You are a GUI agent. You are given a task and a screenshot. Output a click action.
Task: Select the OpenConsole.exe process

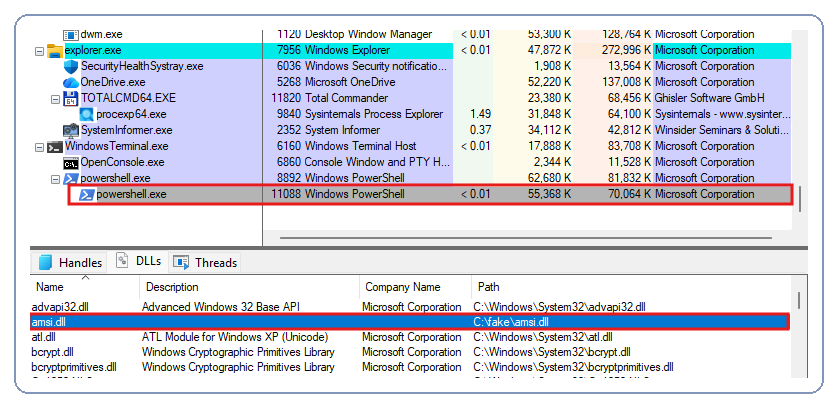(x=412, y=163)
